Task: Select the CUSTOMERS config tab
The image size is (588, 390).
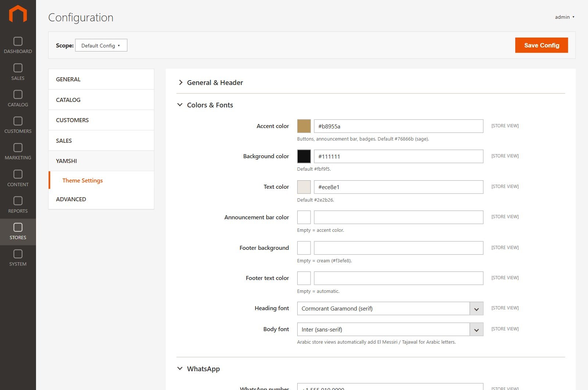Action: 101,120
